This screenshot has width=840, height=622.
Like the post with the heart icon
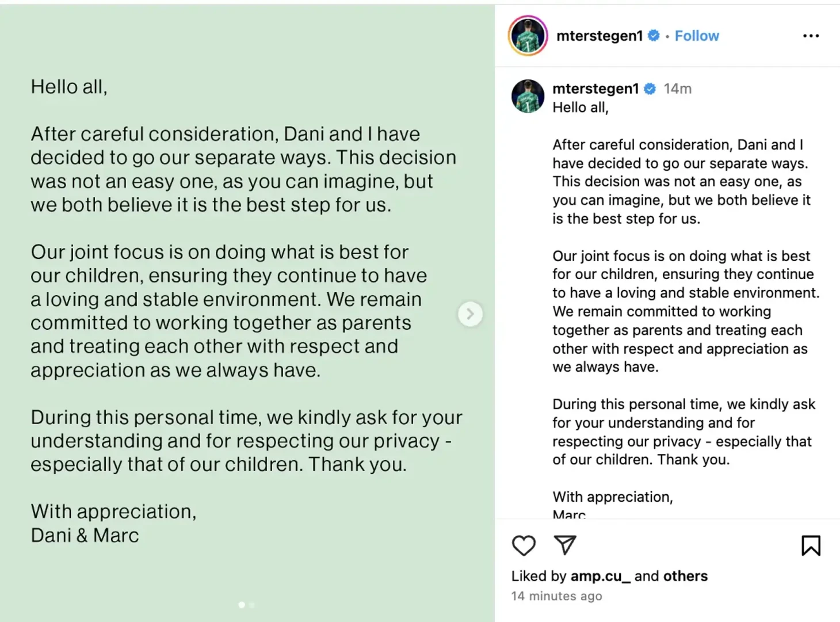coord(524,545)
